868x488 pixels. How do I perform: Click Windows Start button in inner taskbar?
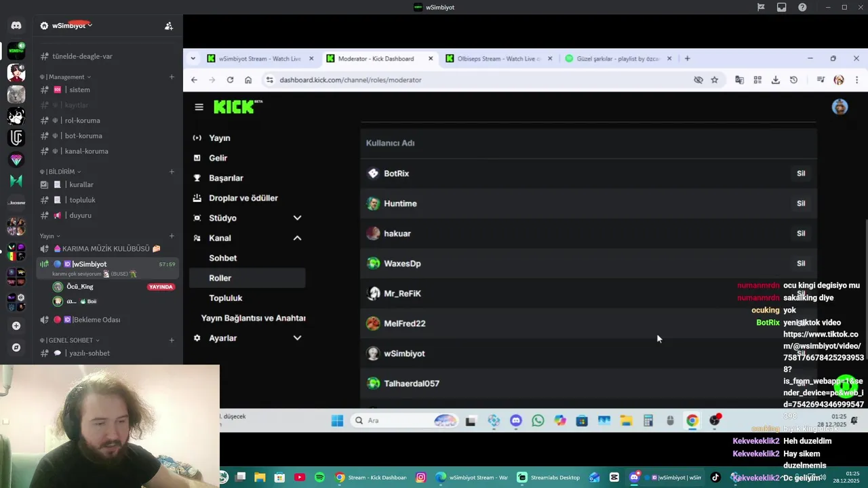click(x=337, y=421)
